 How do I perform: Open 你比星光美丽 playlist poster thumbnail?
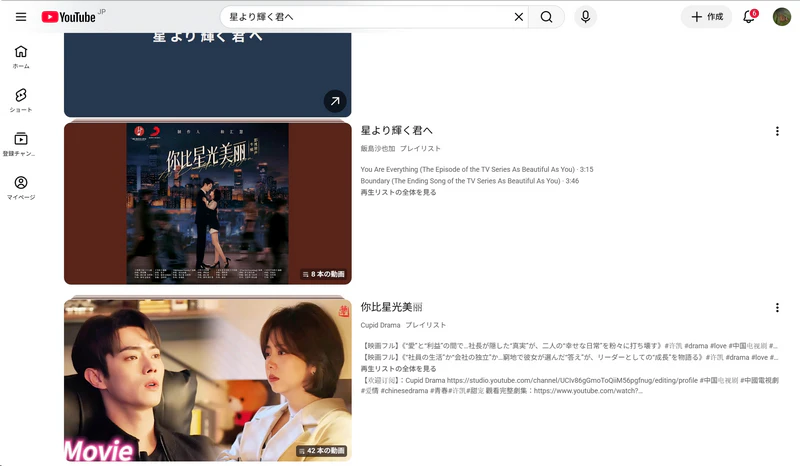(x=208, y=203)
